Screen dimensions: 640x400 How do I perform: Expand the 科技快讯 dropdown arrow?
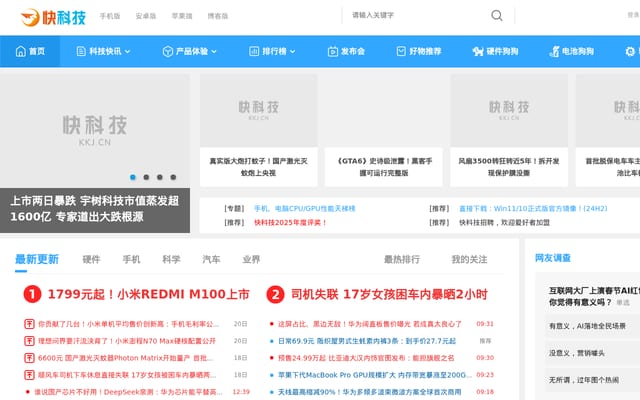click(x=127, y=51)
